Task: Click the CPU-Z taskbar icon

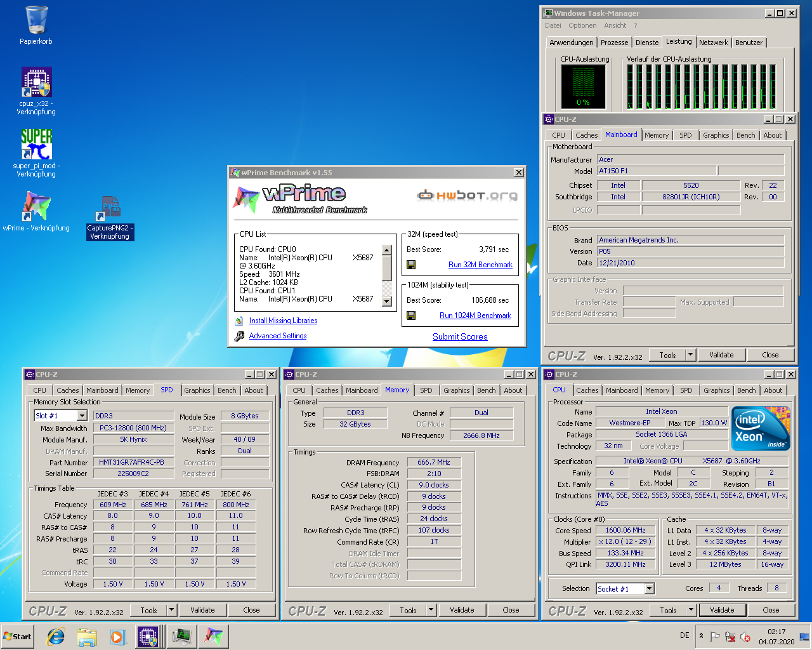Action: coord(148,637)
